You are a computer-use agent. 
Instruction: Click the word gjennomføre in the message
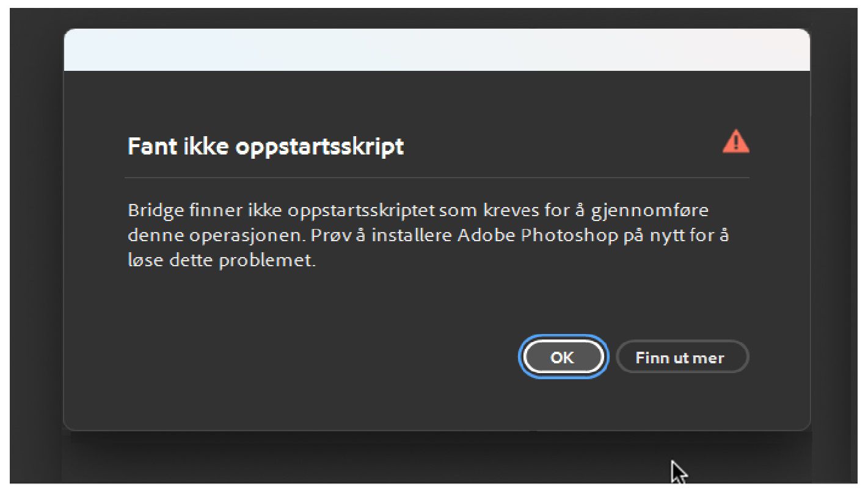tap(653, 211)
